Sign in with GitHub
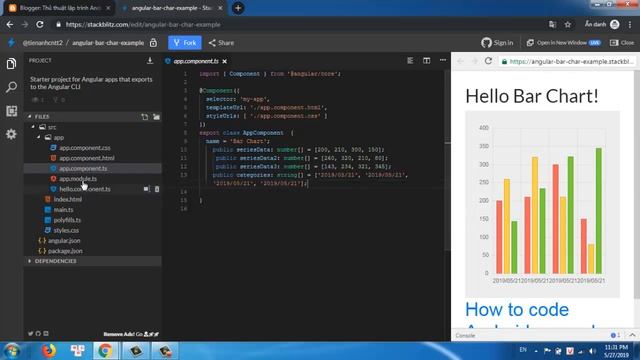Screen dimensions: 640x360 [497, 42]
